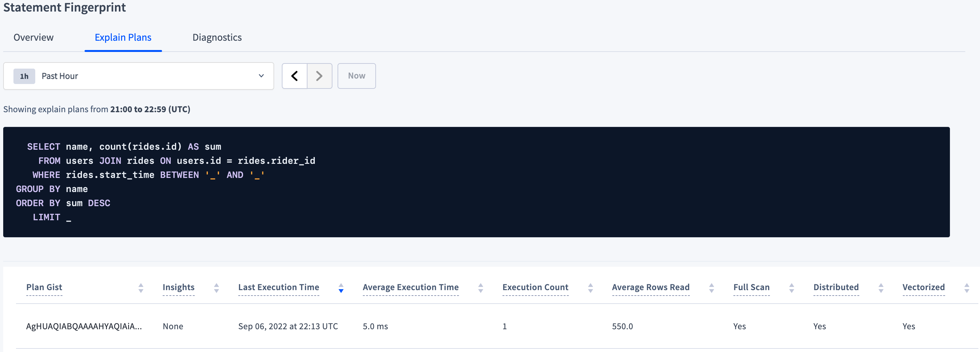This screenshot has height=352, width=980.
Task: Sort by Distributed column arrows
Action: [x=881, y=288]
